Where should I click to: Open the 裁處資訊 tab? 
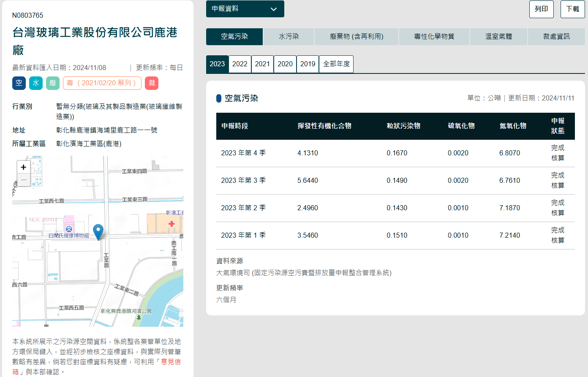556,37
